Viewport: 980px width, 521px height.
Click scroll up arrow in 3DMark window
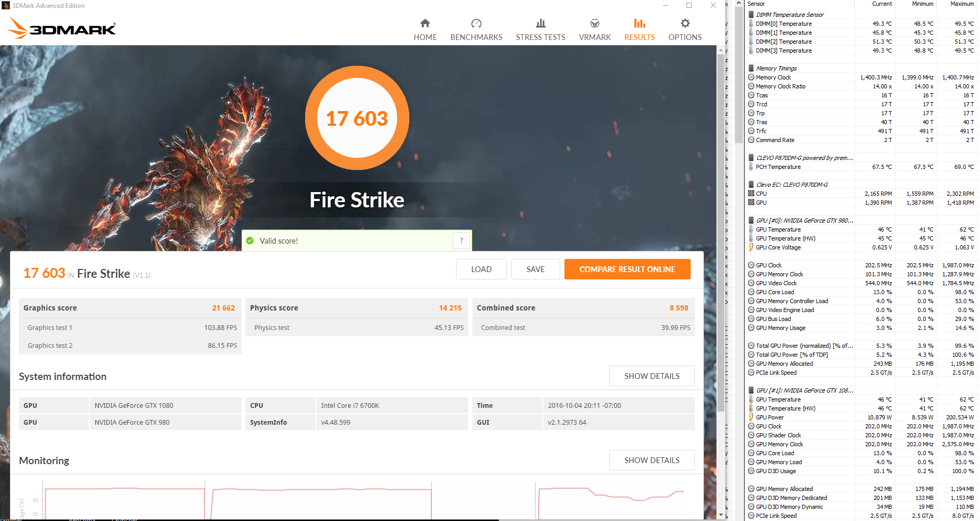(721, 49)
